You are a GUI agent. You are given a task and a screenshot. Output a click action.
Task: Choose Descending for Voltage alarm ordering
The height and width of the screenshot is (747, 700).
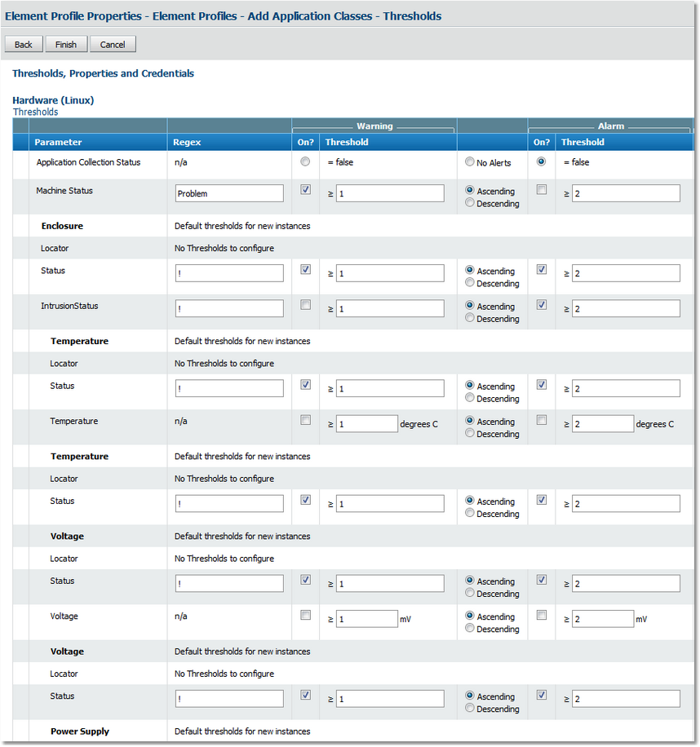pyautogui.click(x=469, y=629)
